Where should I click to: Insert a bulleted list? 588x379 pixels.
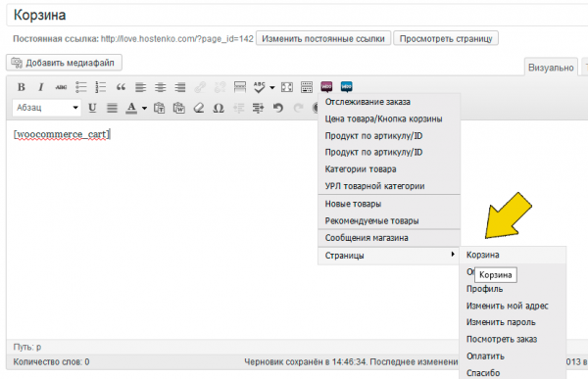tap(81, 87)
